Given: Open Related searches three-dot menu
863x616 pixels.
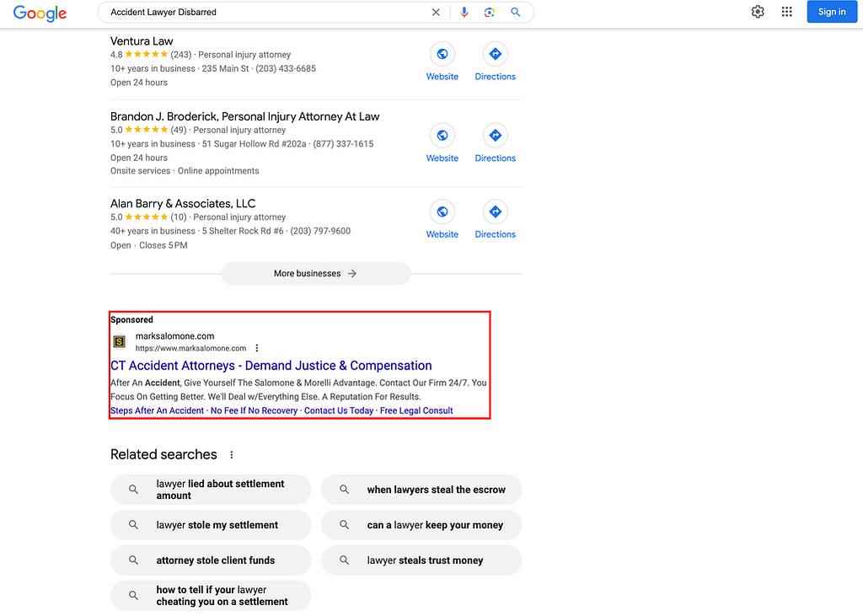Looking at the screenshot, I should click(x=231, y=455).
